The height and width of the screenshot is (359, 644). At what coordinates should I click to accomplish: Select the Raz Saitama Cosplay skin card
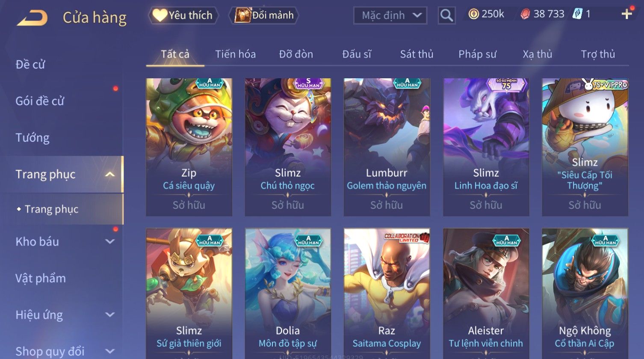pos(387,293)
